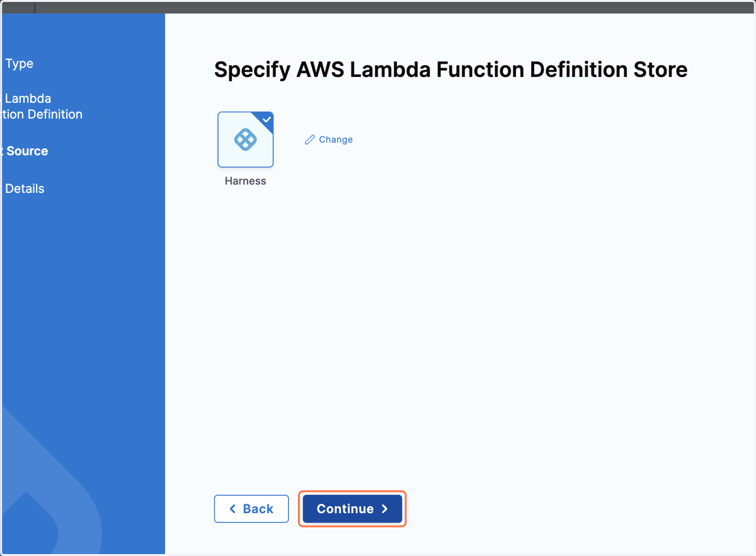Open the Lambda Function Definition step

click(x=42, y=107)
